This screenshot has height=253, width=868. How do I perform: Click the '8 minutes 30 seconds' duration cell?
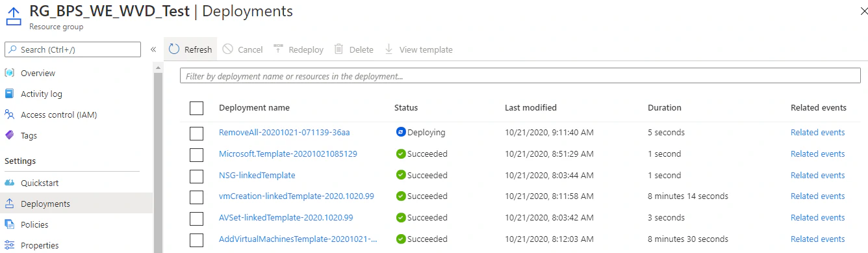[688, 239]
